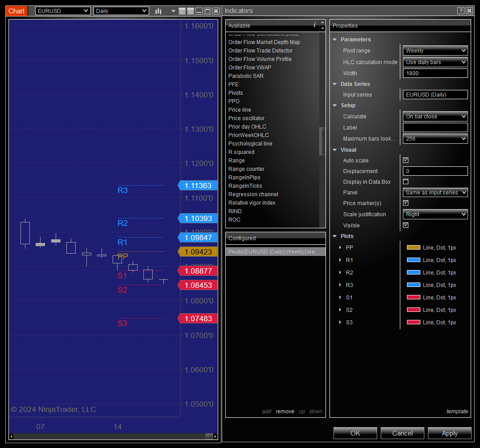This screenshot has height=448, width=480.
Task: Maximize the Chart window
Action: pyautogui.click(x=207, y=11)
